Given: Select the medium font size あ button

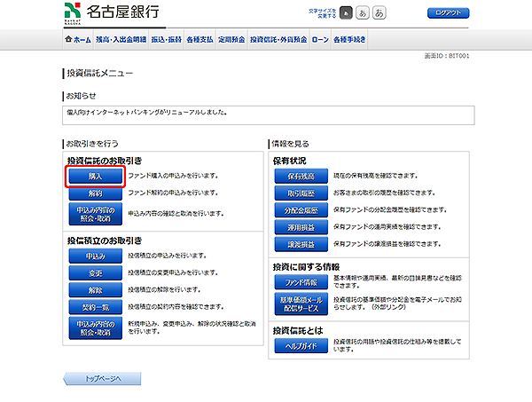Looking at the screenshot, I should pos(363,14).
